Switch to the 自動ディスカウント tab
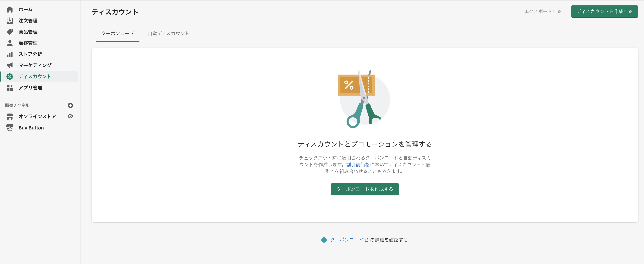The width and height of the screenshot is (644, 264). [x=168, y=34]
